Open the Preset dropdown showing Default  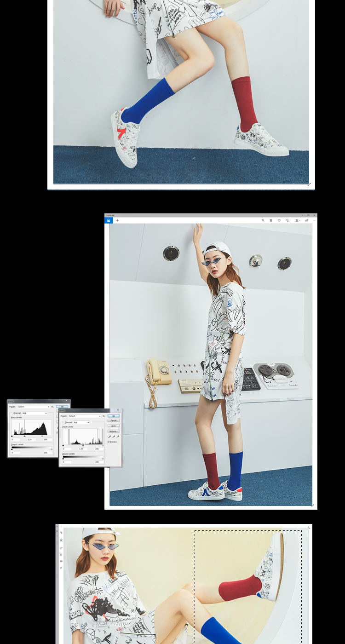tap(84, 416)
